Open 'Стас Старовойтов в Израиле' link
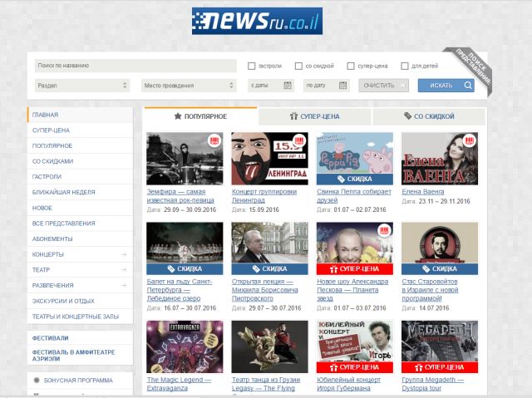The width and height of the screenshot is (532, 398). (x=430, y=290)
